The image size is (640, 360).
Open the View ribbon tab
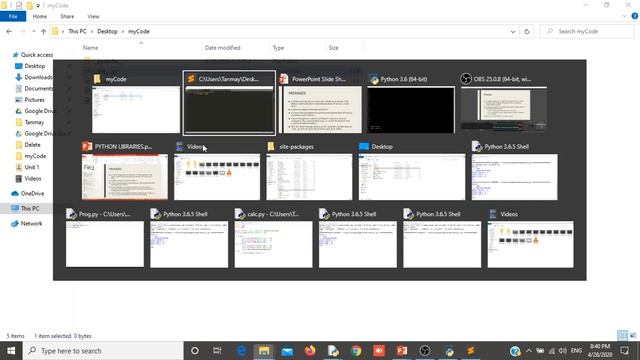click(93, 16)
